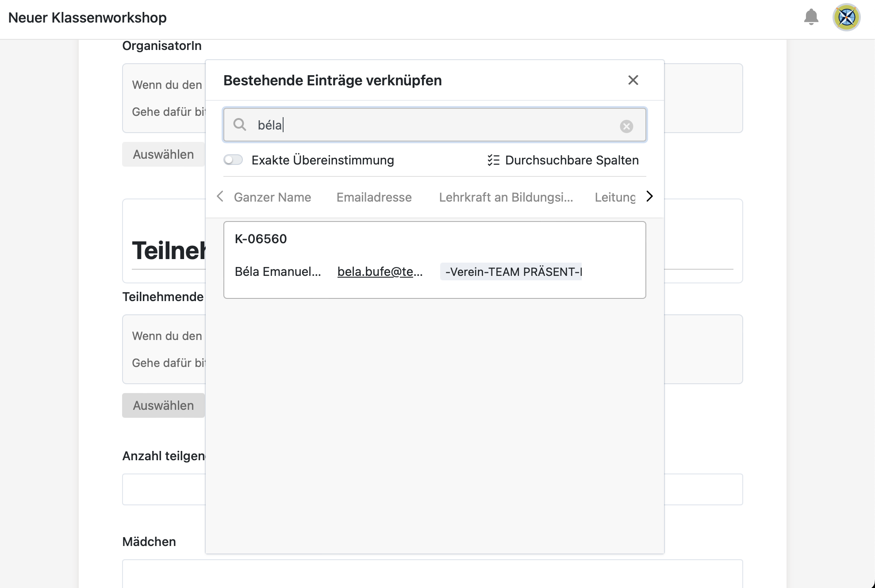Click the notification bell icon
Image resolution: width=875 pixels, height=588 pixels.
click(x=811, y=17)
